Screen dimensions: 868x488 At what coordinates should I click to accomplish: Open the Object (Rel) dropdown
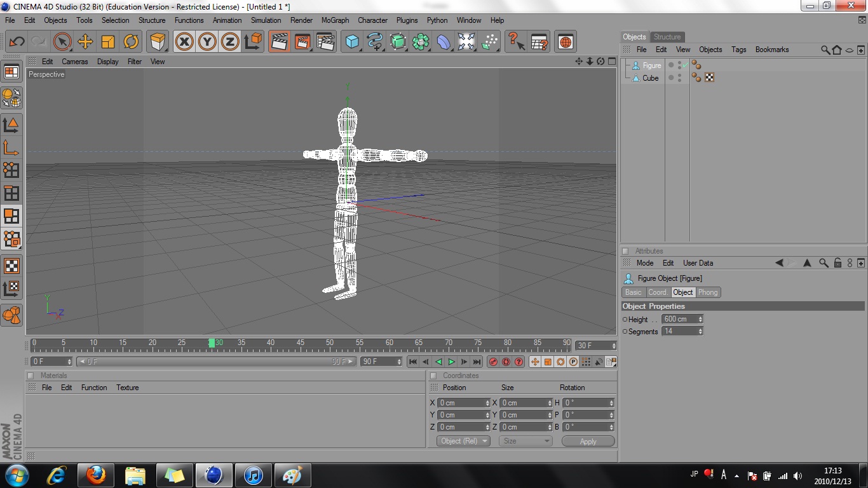pyautogui.click(x=463, y=441)
